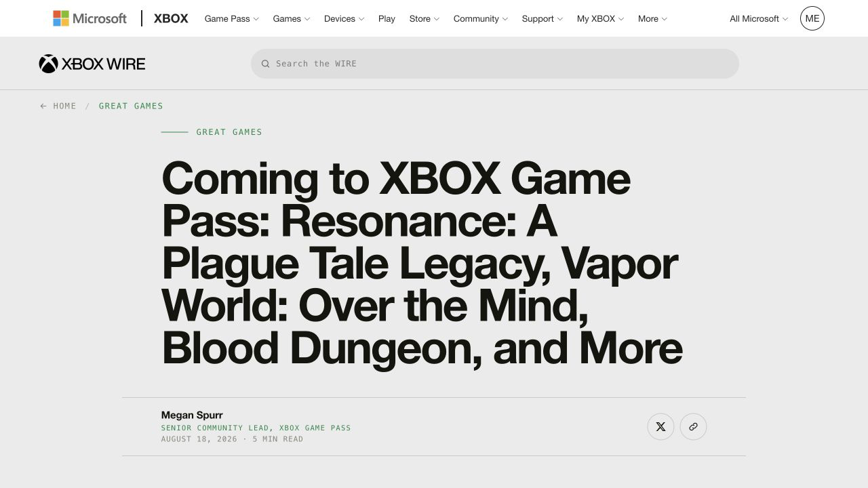Viewport: 868px width, 488px height.
Task: Expand the Game Pass menu
Action: 232,18
